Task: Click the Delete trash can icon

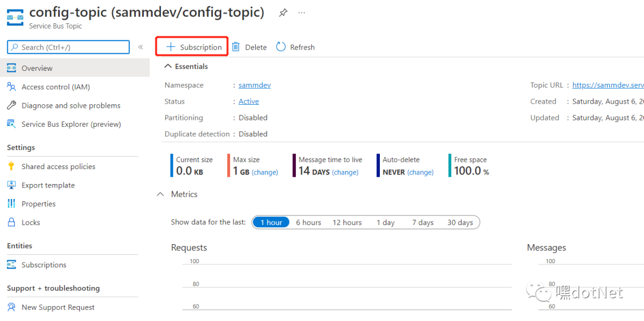Action: pos(236,46)
